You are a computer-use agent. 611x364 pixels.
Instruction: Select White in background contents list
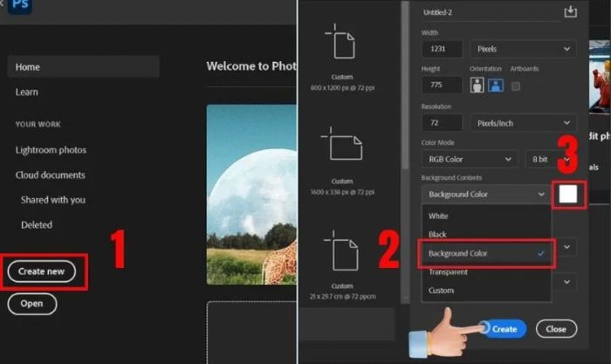pyautogui.click(x=486, y=216)
